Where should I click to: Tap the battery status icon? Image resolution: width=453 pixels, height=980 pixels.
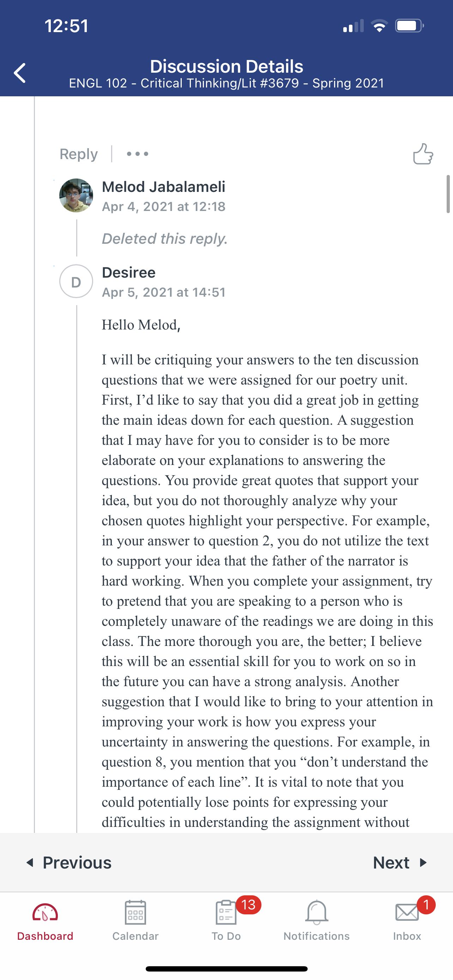pyautogui.click(x=409, y=26)
